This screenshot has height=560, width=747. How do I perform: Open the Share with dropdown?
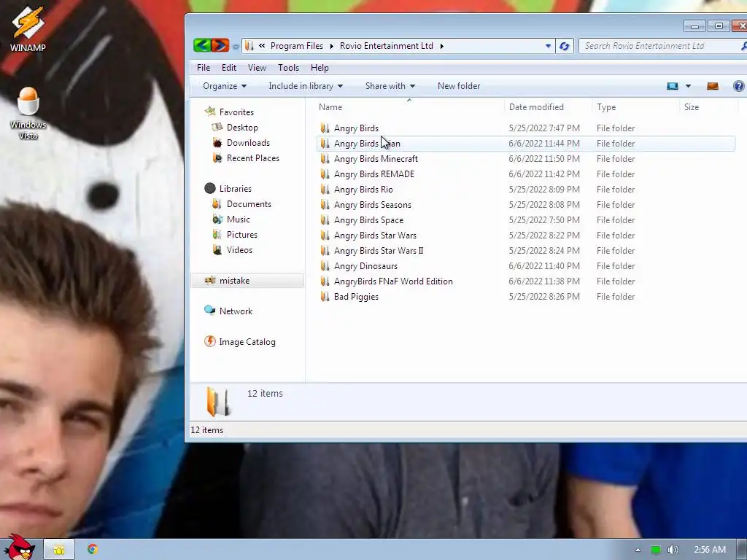click(x=390, y=86)
